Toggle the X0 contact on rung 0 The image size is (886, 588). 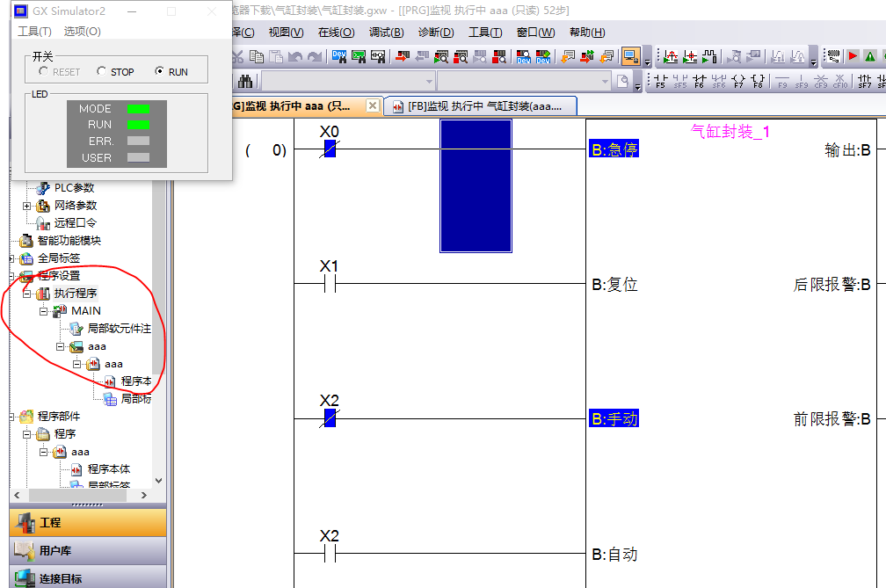[330, 149]
